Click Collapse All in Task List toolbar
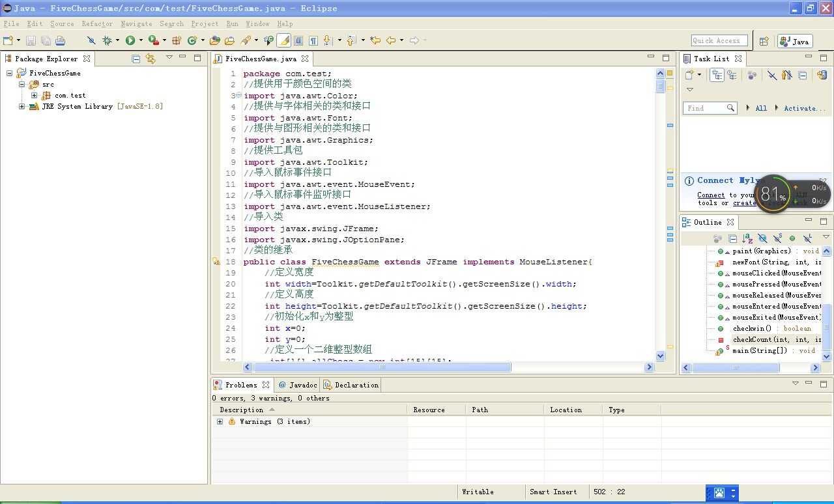 (803, 75)
